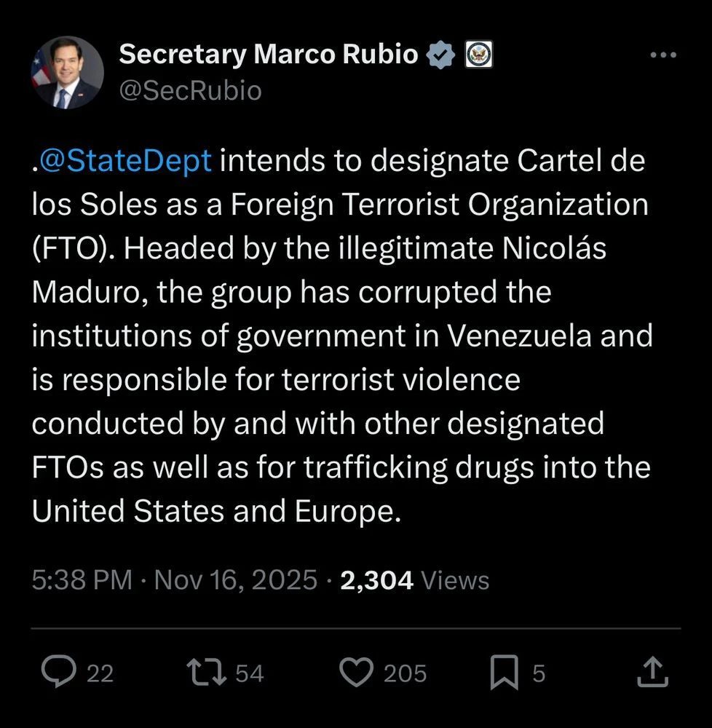Image resolution: width=712 pixels, height=728 pixels.
Task: Click the display name Secretary Marco Rubio
Action: click(268, 54)
